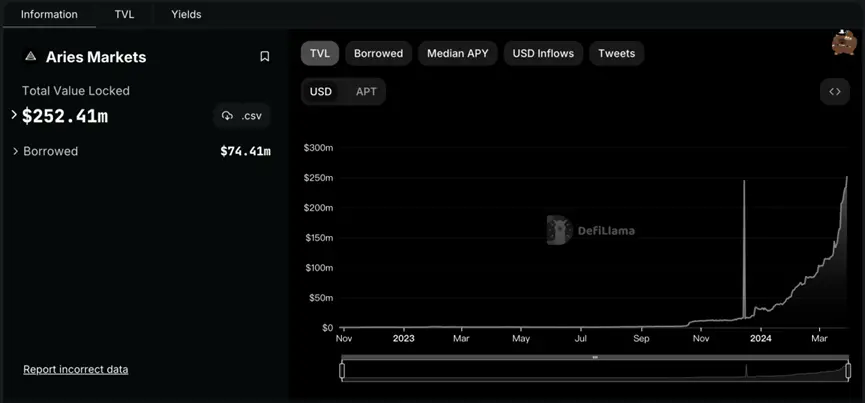Click the 2023 x-axis label
Viewport: 865px width, 403px height.
pos(402,338)
